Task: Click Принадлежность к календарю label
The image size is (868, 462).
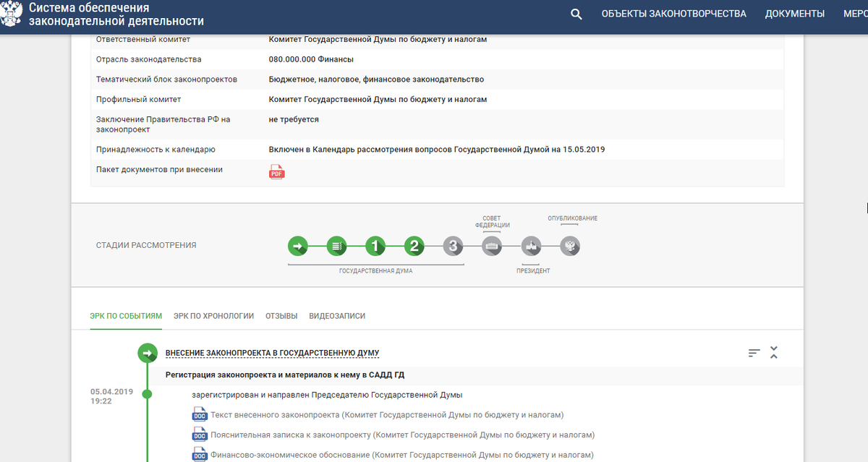Action: [156, 150]
